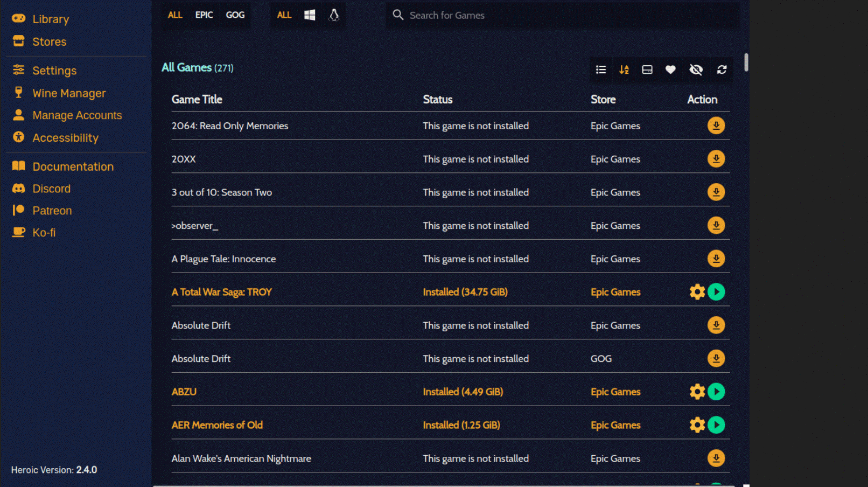
Task: Toggle list view layout icon
Action: pos(601,69)
